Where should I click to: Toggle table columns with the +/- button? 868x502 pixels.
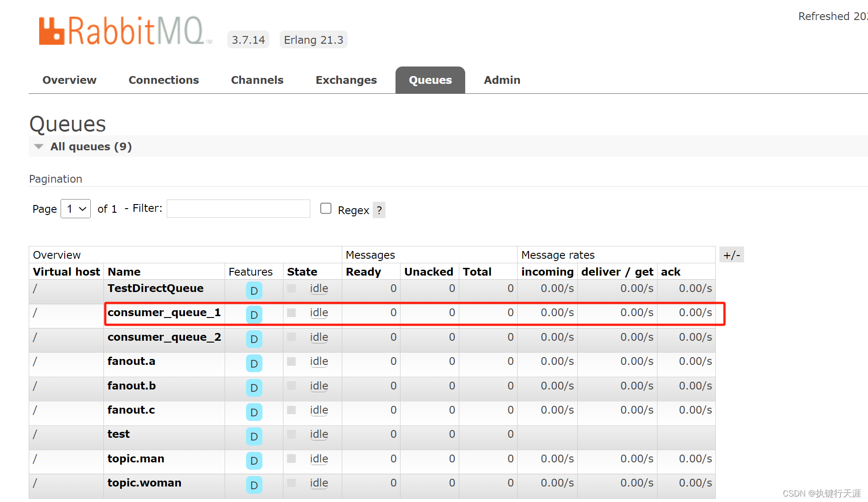click(732, 255)
